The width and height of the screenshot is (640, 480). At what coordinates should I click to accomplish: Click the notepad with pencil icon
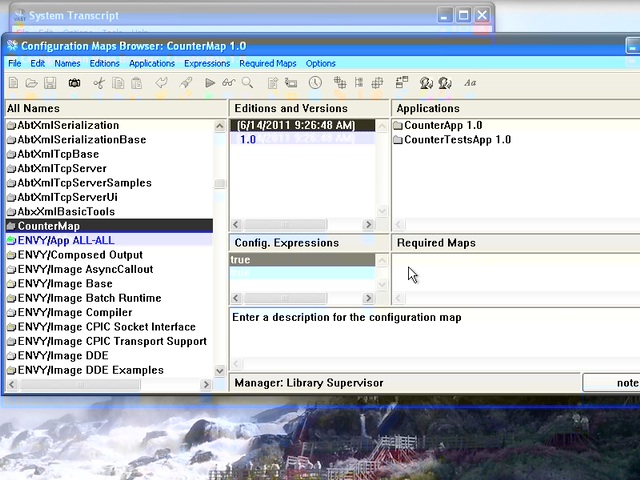tap(272, 83)
